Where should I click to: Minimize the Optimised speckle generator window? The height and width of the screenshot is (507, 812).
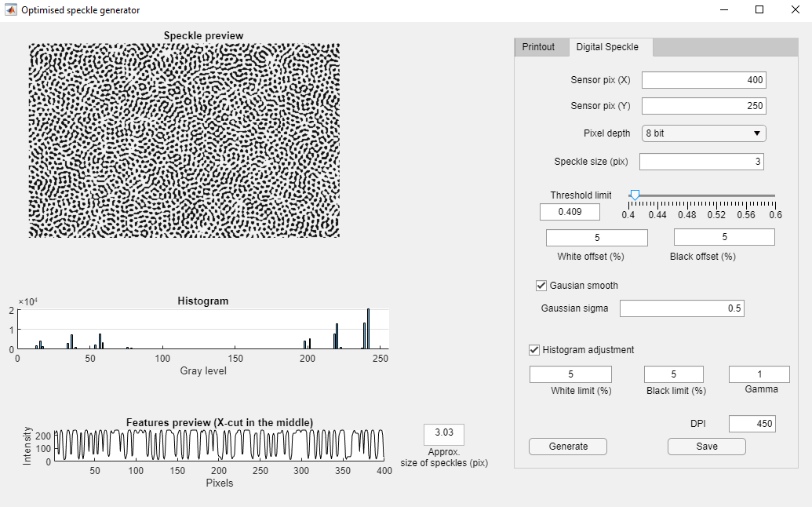click(723, 10)
